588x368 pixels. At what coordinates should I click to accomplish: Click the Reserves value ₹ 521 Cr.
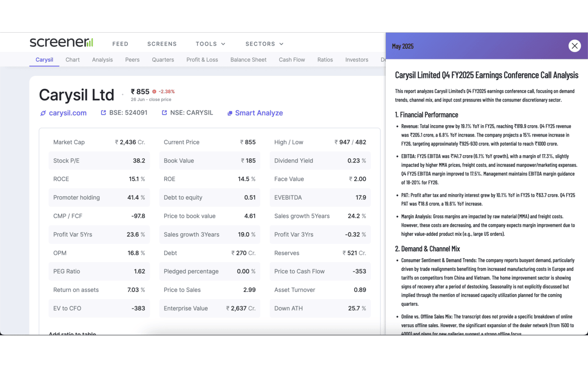354,253
